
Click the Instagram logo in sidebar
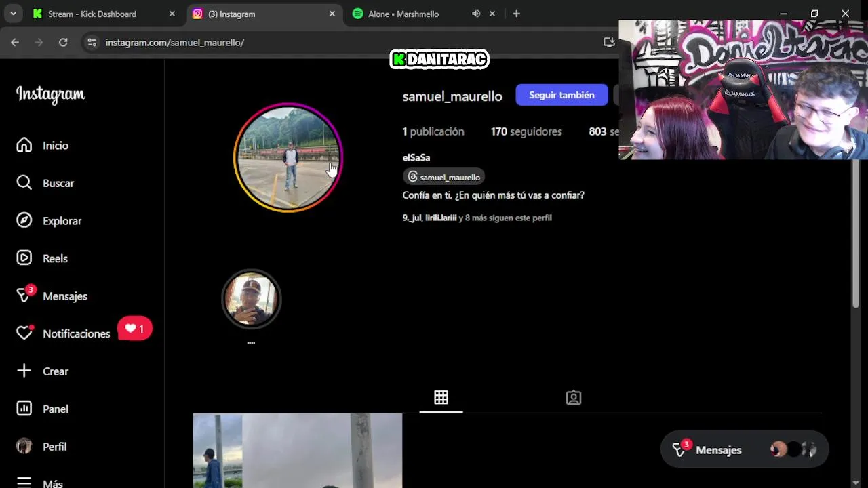pos(51,95)
